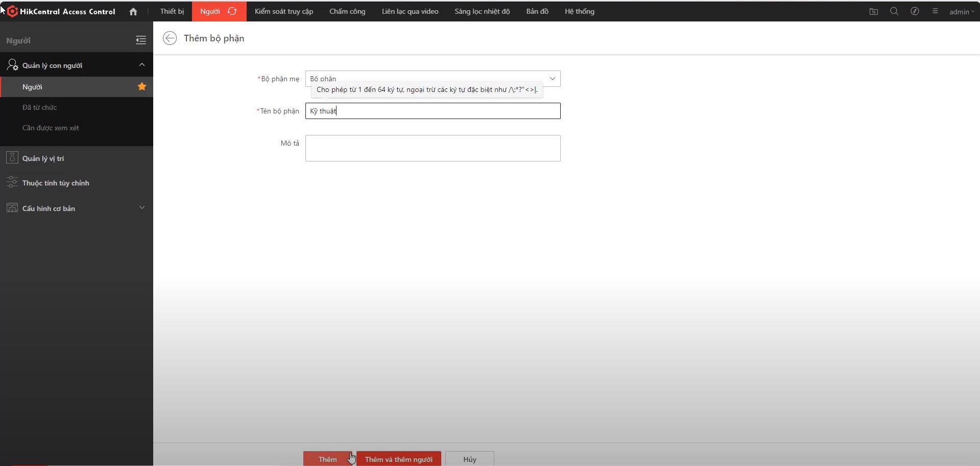
Task: Open the Kiểm soát truy cập tab
Action: pos(284,11)
